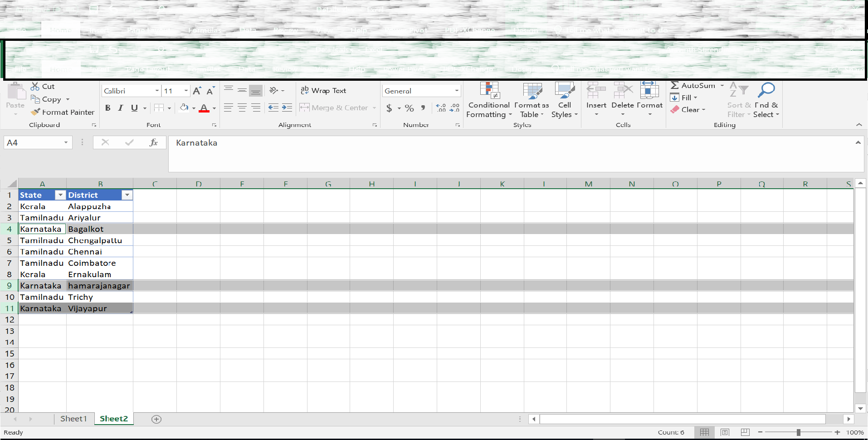This screenshot has width=868, height=440.
Task: Apply bold formatting
Action: click(107, 108)
